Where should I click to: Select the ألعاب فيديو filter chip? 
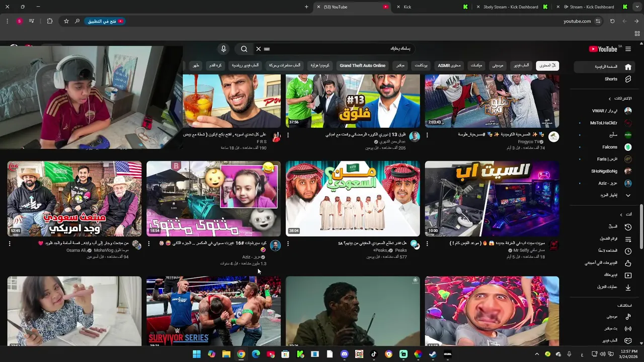coord(521,65)
